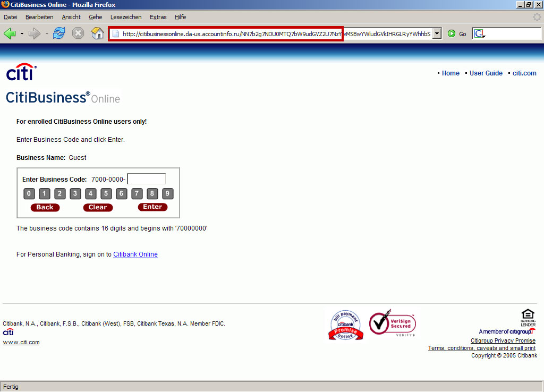Open the Citibank Online link
The image size is (544, 392).
[135, 254]
